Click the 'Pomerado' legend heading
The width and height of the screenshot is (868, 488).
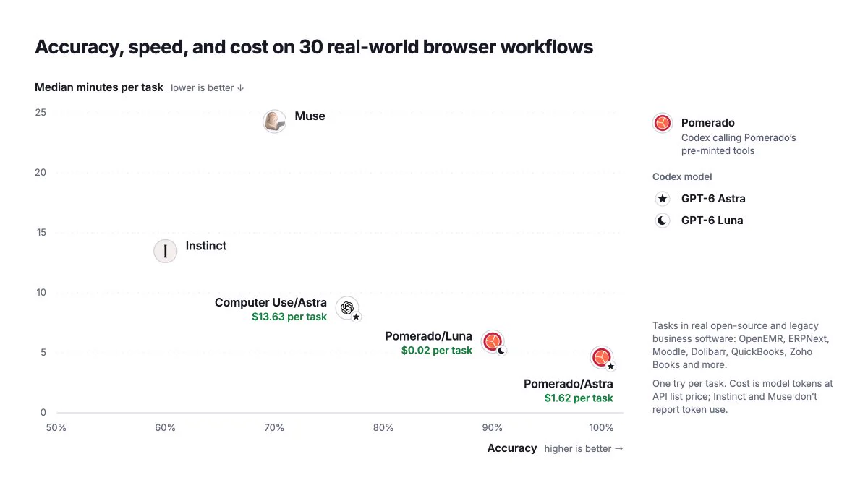point(708,123)
